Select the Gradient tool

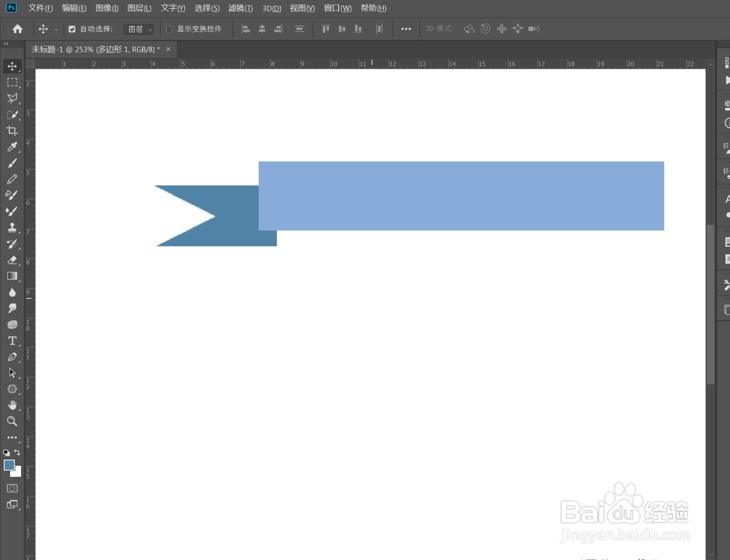coord(12,276)
